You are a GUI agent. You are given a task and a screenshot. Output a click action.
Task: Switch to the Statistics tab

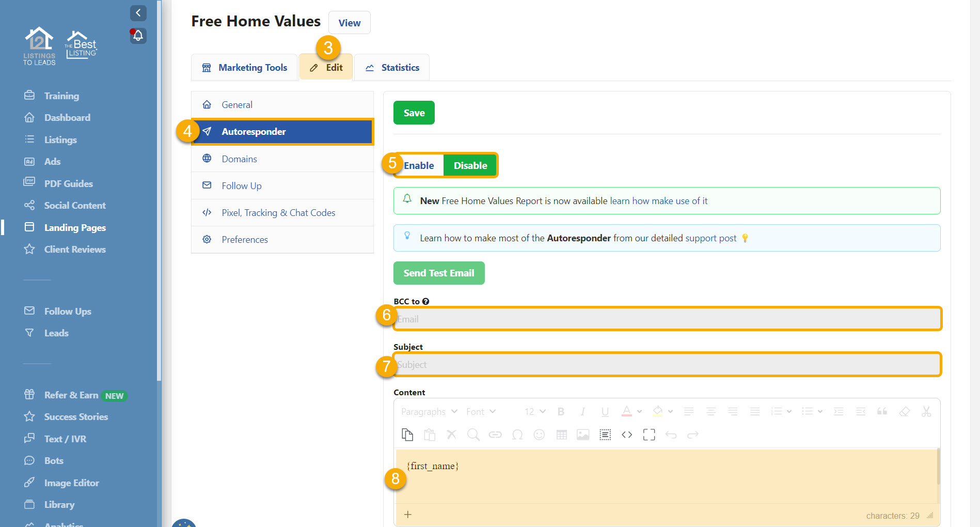coord(392,68)
